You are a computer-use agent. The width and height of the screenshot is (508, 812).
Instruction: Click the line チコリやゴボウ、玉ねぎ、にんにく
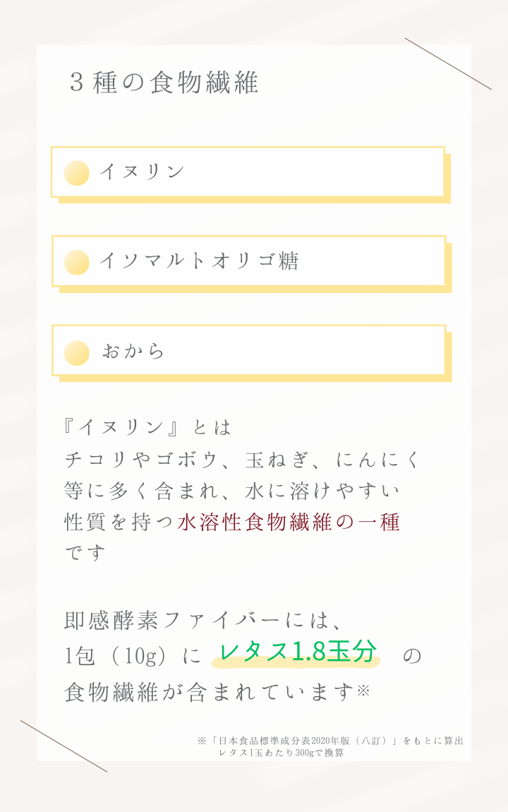(242, 460)
